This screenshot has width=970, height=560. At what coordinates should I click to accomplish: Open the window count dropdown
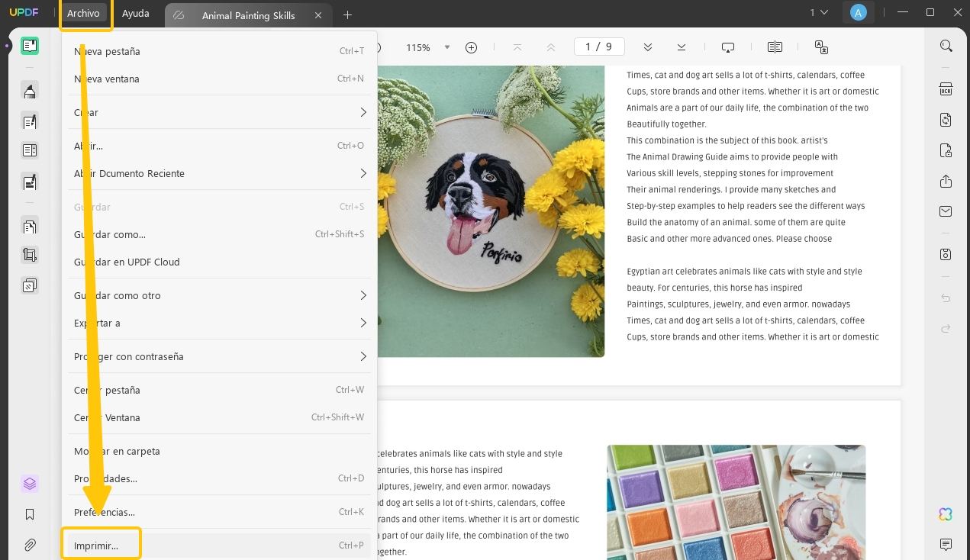pos(818,12)
